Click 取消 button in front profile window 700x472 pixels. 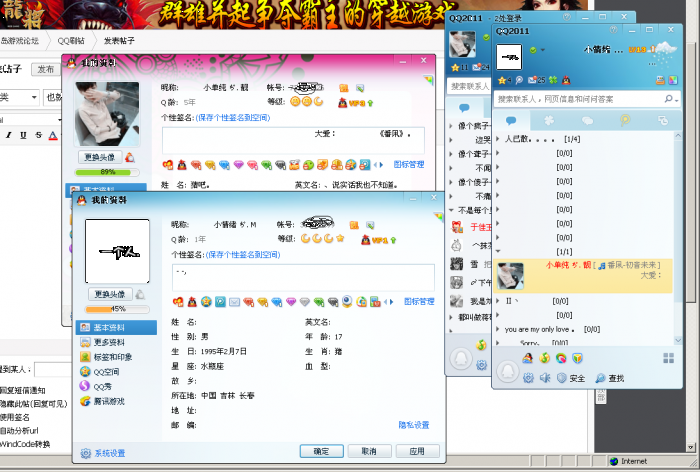point(370,451)
